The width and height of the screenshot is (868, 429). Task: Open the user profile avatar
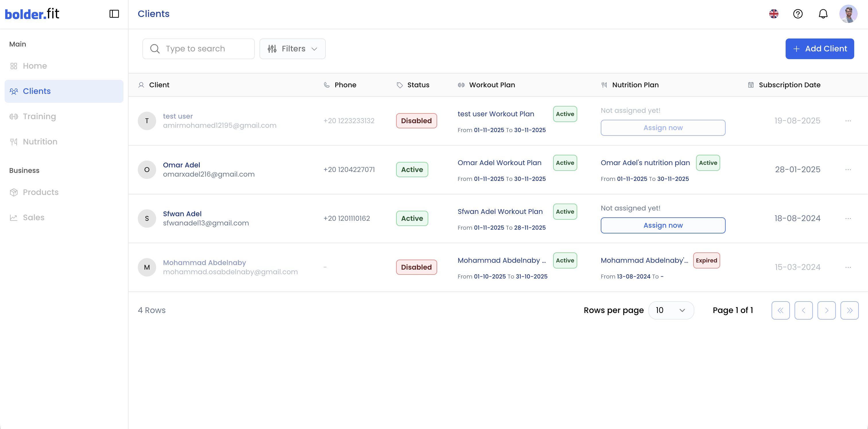pos(848,14)
